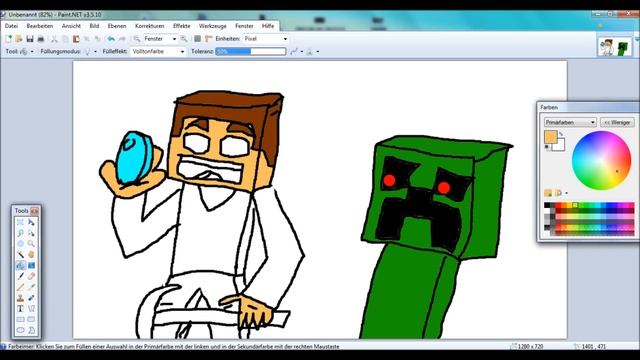Open the Werkzeuge menu

(x=213, y=26)
